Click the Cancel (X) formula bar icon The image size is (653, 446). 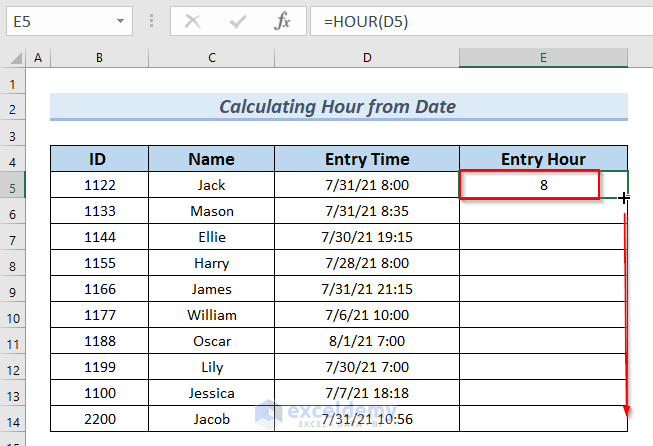(x=193, y=20)
